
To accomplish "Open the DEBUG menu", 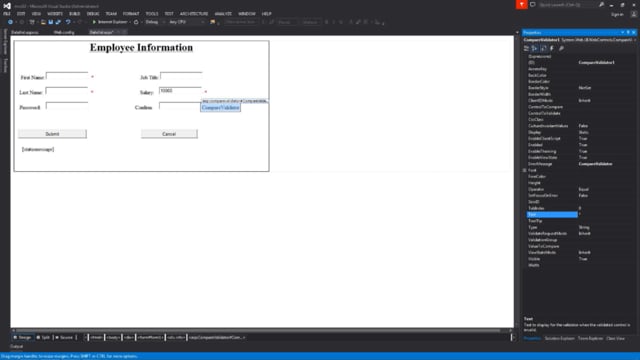I will (x=93, y=14).
